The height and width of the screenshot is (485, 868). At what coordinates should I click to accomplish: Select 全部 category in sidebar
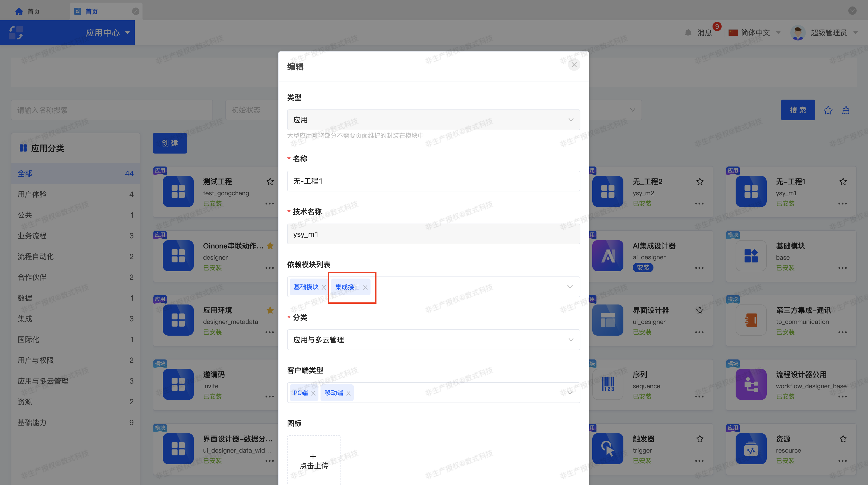(x=75, y=173)
